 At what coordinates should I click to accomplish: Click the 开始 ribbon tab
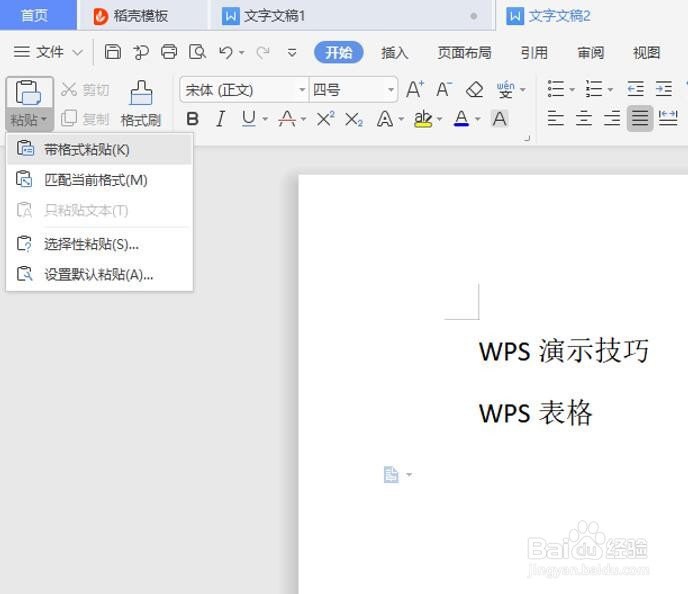tap(338, 53)
